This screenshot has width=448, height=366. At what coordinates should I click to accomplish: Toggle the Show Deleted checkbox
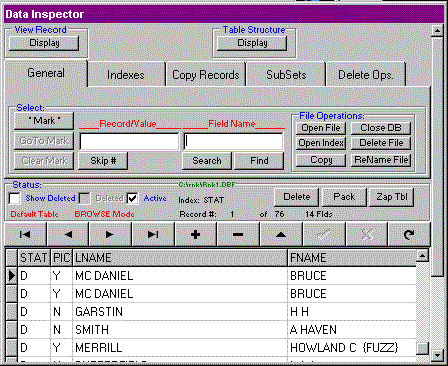point(14,198)
